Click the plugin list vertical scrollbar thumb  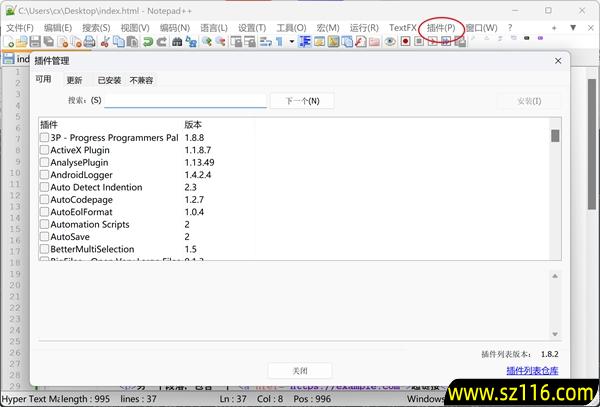(x=555, y=136)
